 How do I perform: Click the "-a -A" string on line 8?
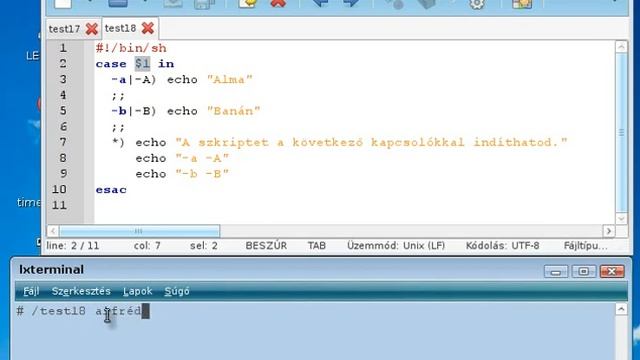202,158
